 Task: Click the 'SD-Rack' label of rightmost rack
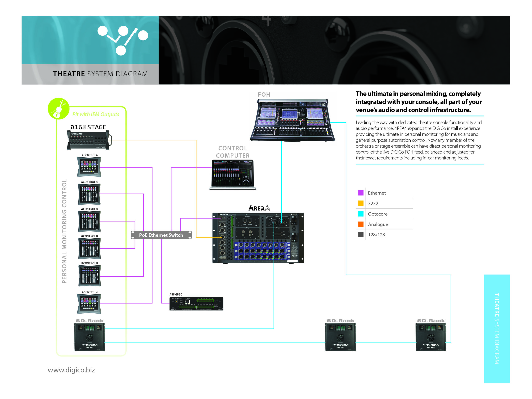pos(431,321)
